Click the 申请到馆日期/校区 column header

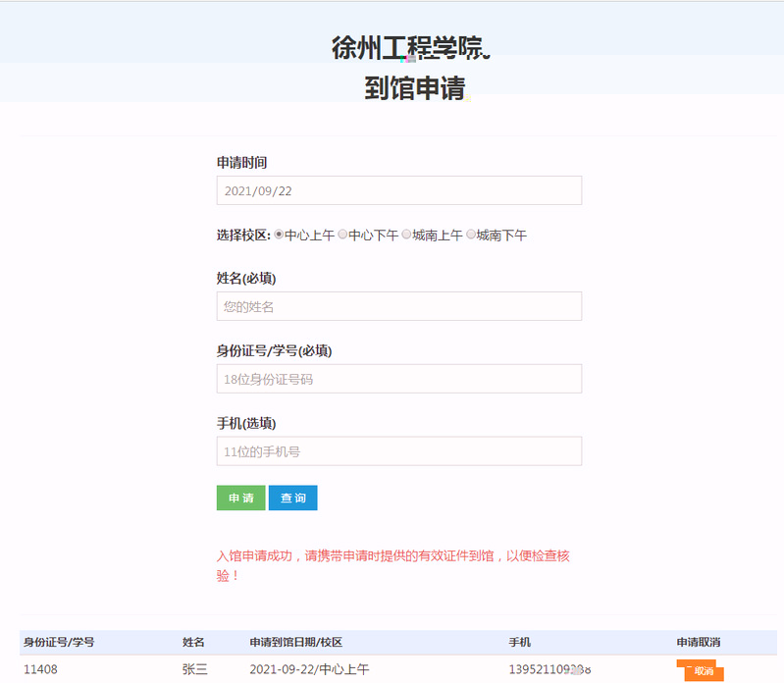(295, 642)
